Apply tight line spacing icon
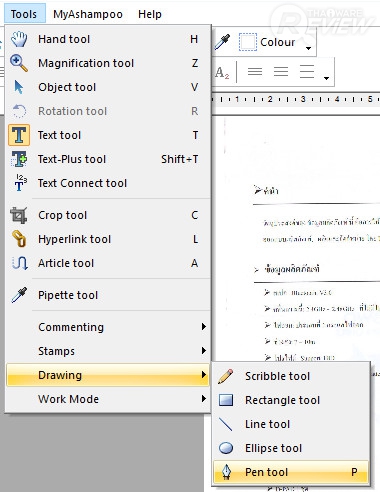Image resolution: width=380 pixels, height=492 pixels. click(x=255, y=71)
